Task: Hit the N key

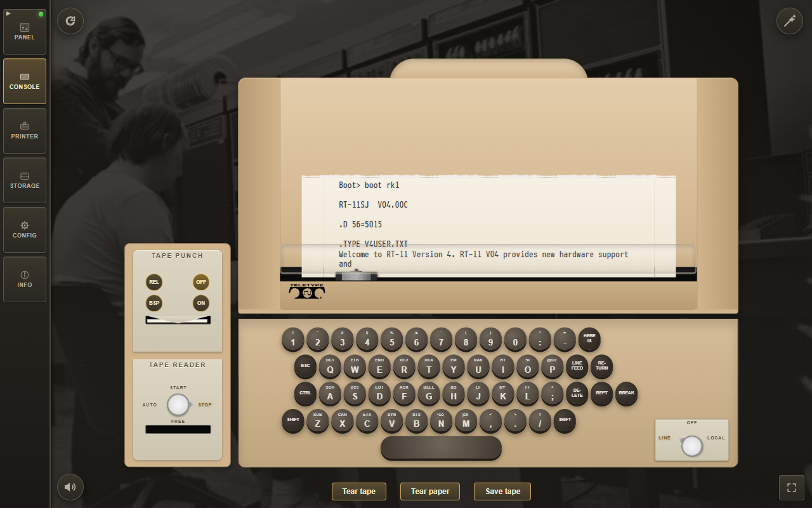Action: (441, 420)
